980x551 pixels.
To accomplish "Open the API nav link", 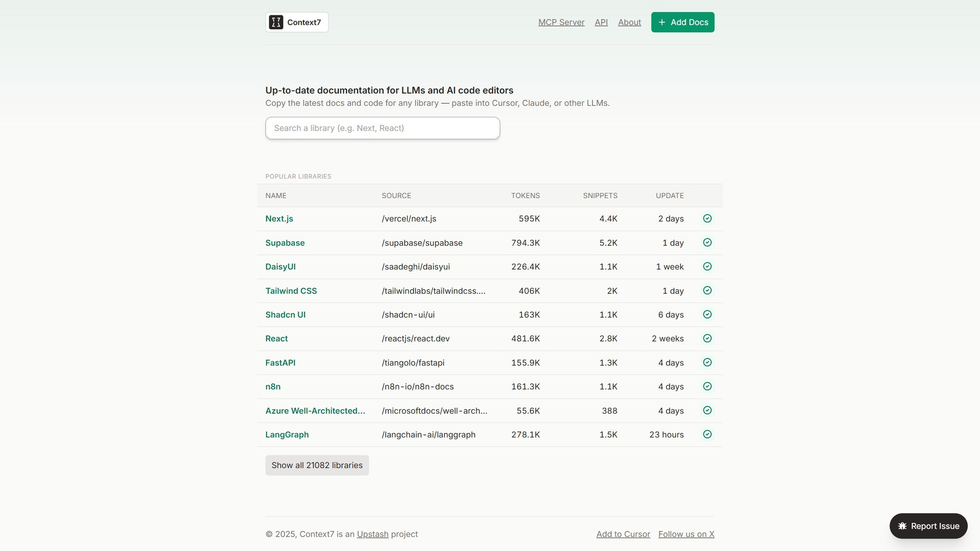I will pyautogui.click(x=601, y=22).
